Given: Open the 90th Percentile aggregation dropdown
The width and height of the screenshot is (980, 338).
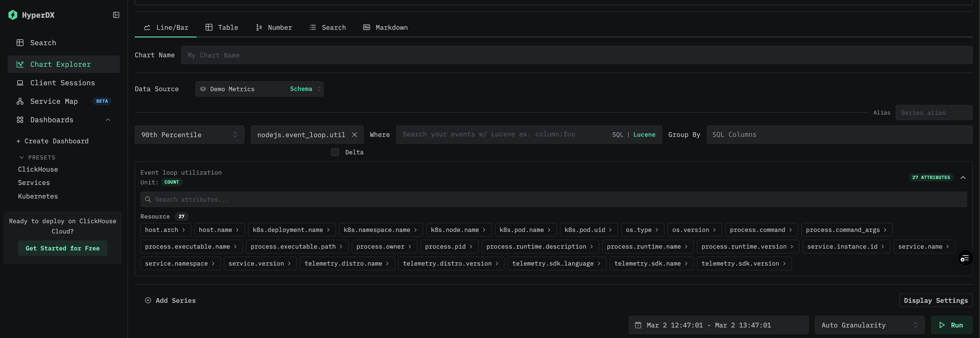Looking at the screenshot, I should [x=189, y=134].
